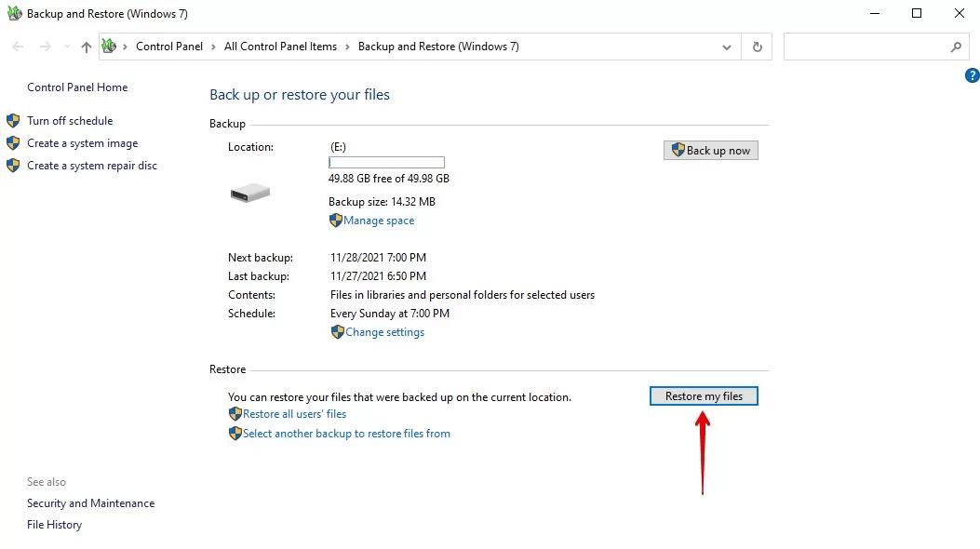Click the 'Back up or restore your files' heading
980x549 pixels.
click(300, 95)
